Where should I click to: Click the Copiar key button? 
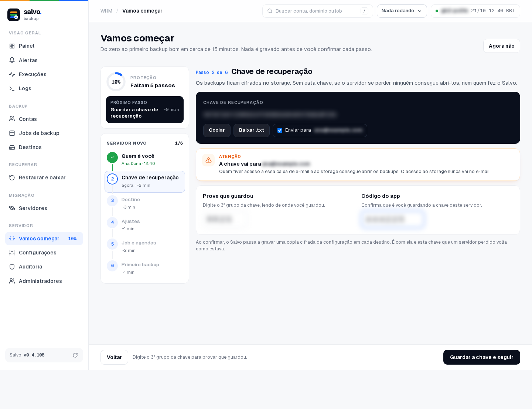(217, 131)
